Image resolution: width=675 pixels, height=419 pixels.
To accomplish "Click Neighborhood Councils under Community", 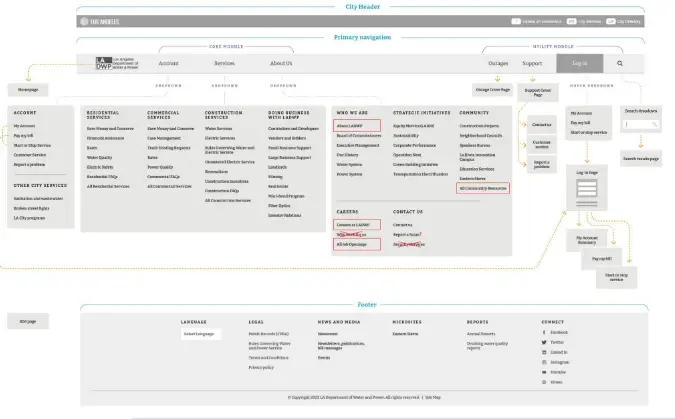I will point(480,136).
